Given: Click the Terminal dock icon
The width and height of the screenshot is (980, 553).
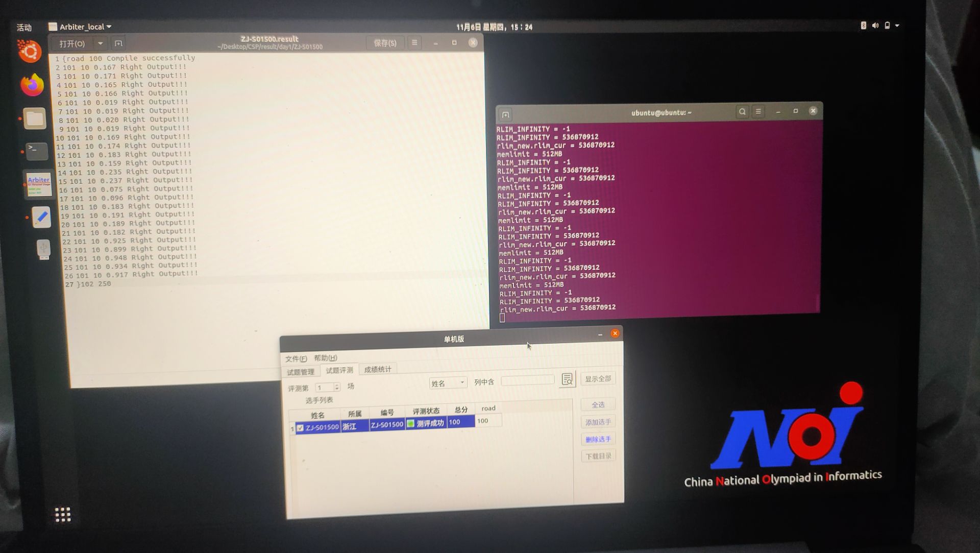Looking at the screenshot, I should [x=37, y=151].
